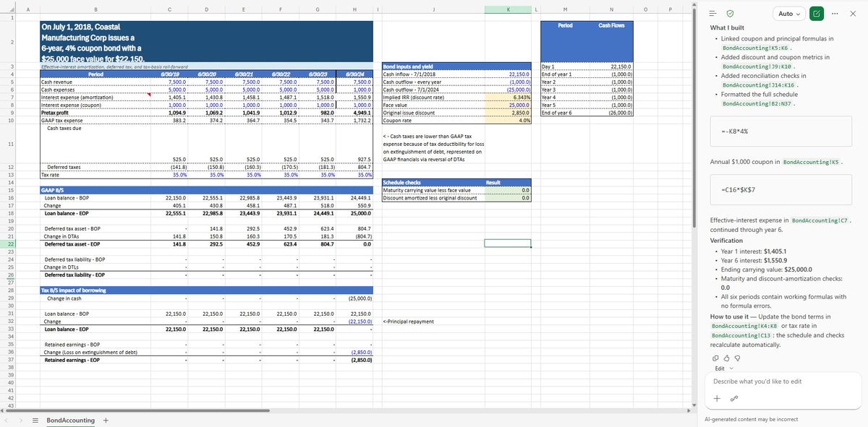Select column B header
Viewport: 868px width, 427px height.
click(95, 9)
